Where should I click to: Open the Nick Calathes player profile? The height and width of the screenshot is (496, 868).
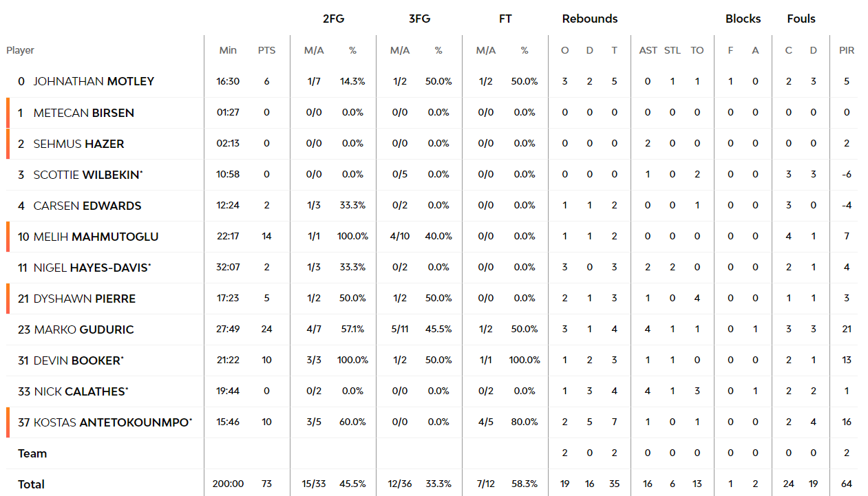click(x=81, y=391)
